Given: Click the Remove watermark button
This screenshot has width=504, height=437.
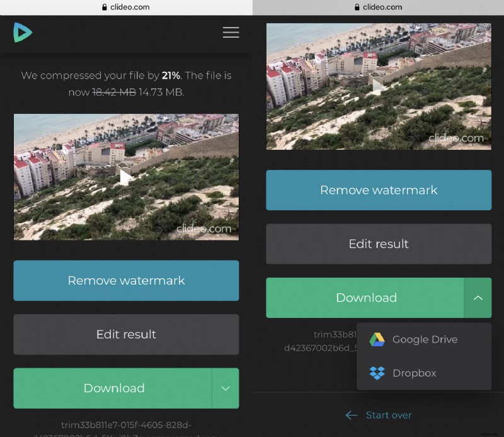Looking at the screenshot, I should pyautogui.click(x=126, y=281).
